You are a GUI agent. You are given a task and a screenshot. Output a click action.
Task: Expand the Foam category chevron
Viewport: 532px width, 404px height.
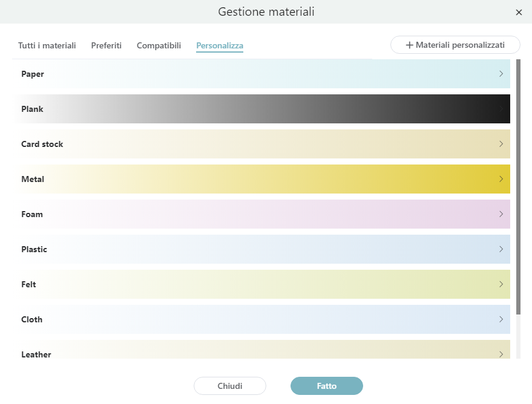click(x=501, y=214)
